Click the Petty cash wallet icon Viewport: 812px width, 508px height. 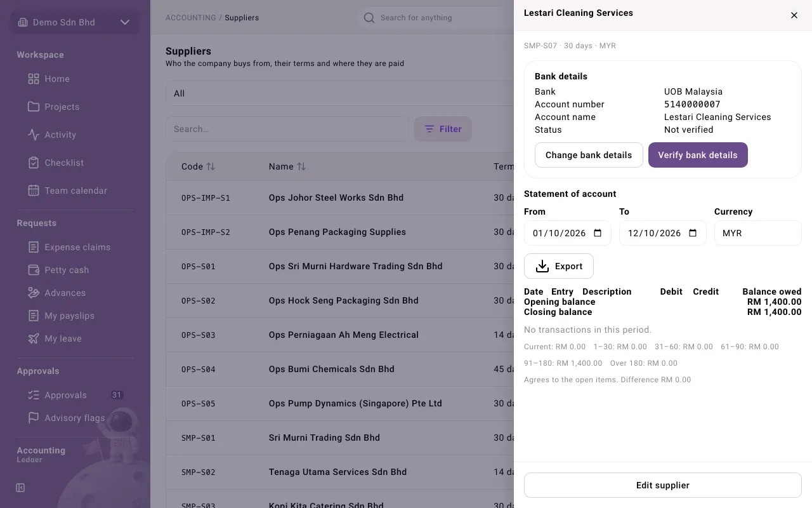[34, 270]
